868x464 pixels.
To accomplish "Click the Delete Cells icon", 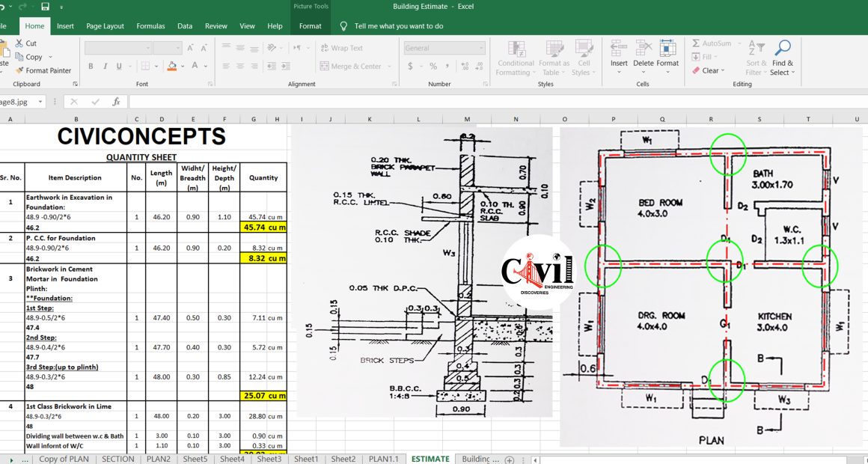I will coord(644,48).
